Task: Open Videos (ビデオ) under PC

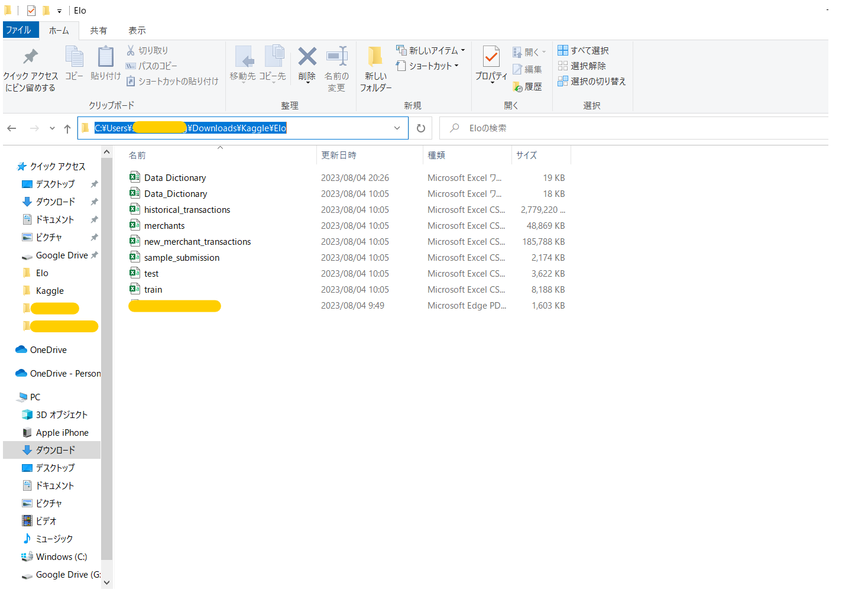Action: [46, 521]
